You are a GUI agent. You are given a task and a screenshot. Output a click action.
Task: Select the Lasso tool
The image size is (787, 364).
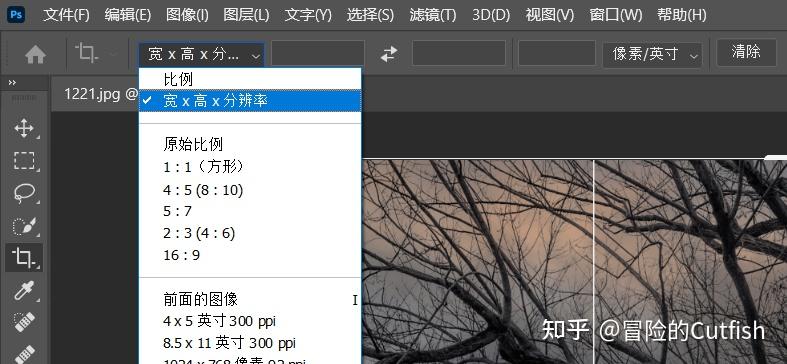(24, 193)
